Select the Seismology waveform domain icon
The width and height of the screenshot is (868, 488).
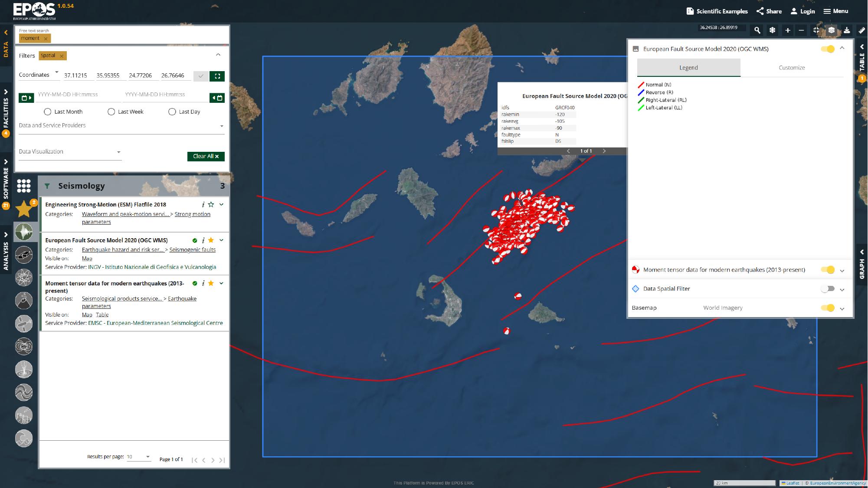click(x=24, y=232)
